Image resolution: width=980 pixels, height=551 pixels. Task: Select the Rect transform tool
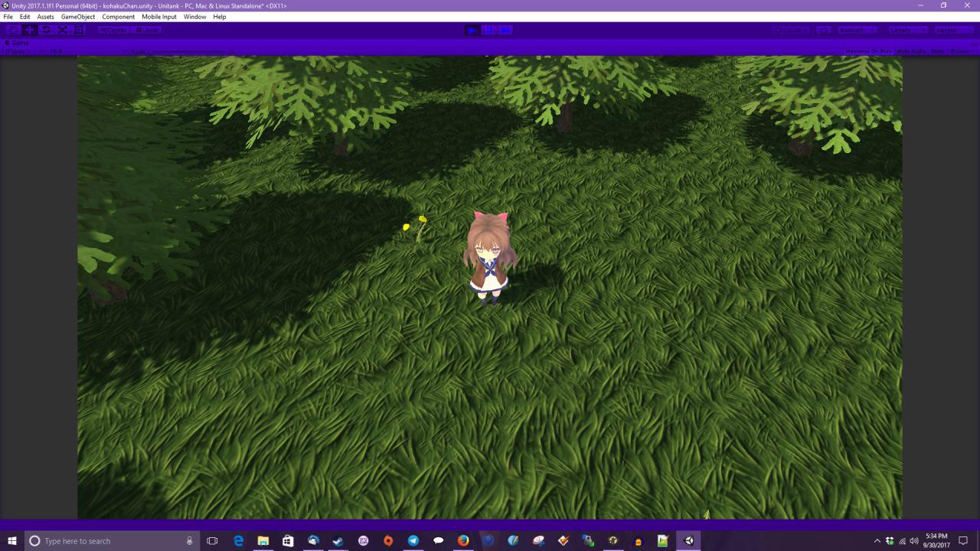(79, 30)
